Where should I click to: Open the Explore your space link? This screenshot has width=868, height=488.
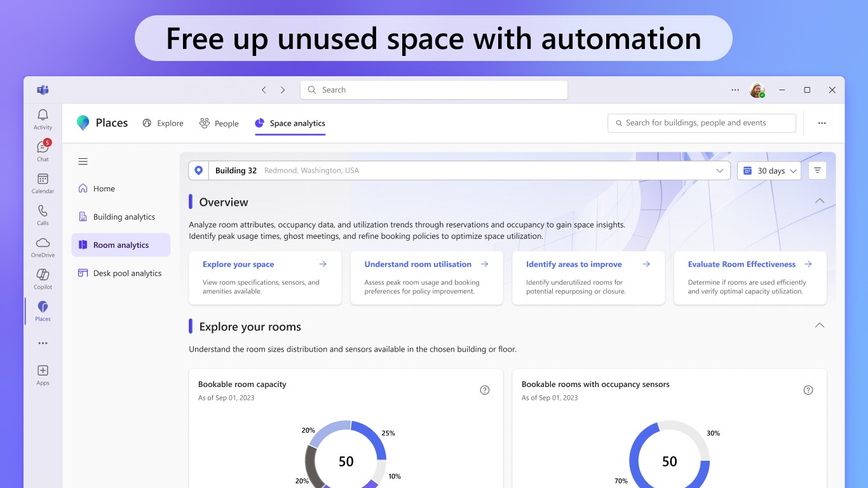(238, 264)
